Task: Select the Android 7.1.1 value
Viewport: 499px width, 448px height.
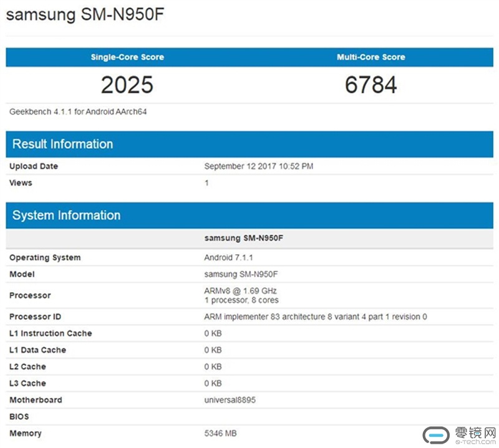Action: [228, 257]
